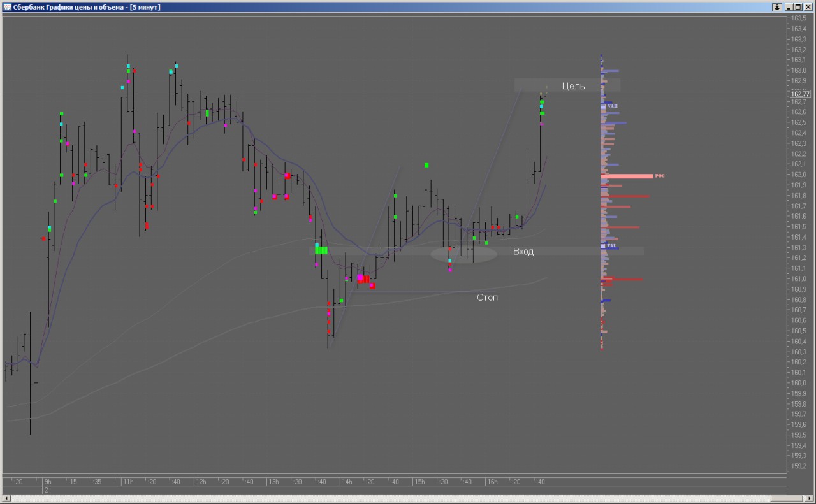Minimize the Сбербанк chart window
Viewport: 816px width, 504px height.
(x=789, y=7)
